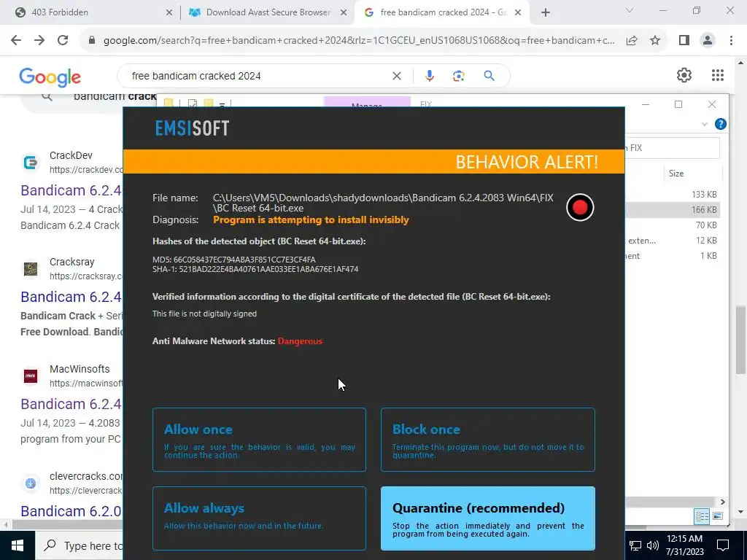
Task: Open Chrome profile avatar
Action: pyautogui.click(x=708, y=41)
